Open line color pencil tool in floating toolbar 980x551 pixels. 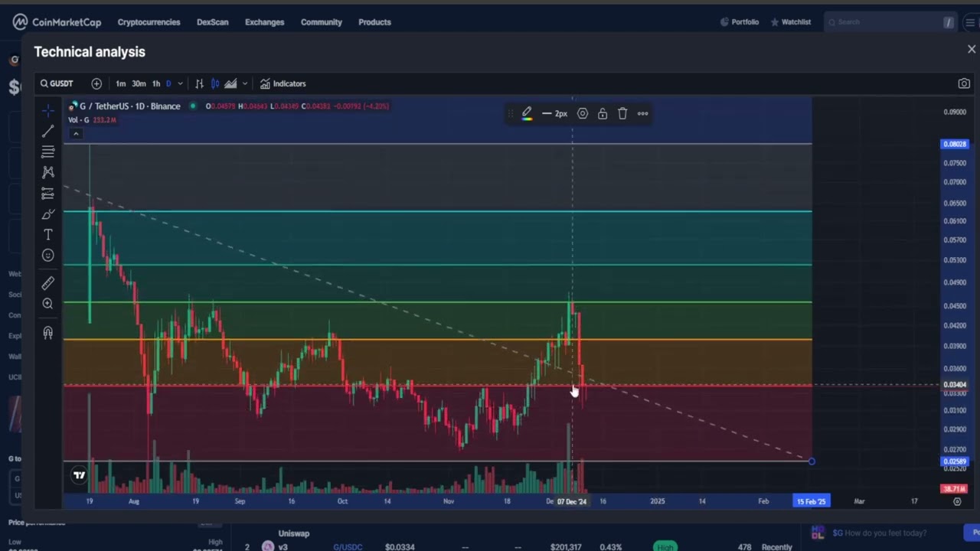click(x=527, y=113)
